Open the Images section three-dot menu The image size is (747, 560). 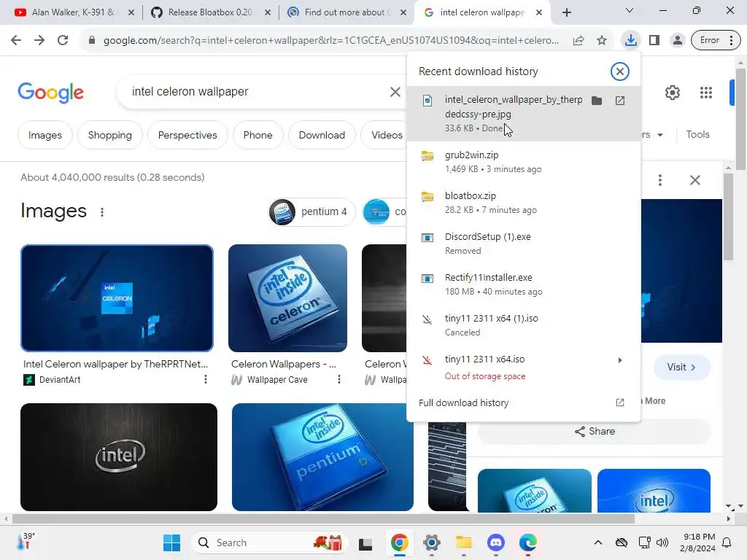pyautogui.click(x=102, y=212)
